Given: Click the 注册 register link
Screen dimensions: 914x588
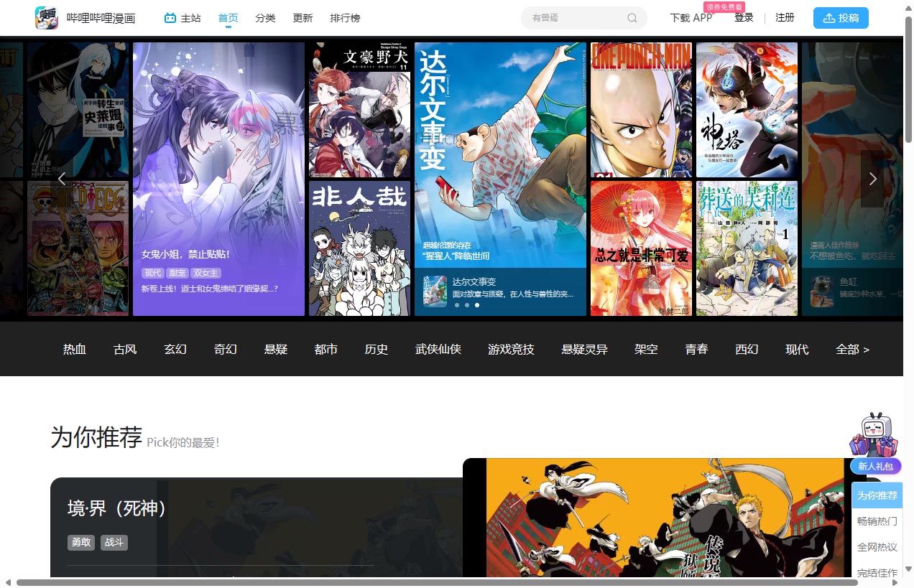Looking at the screenshot, I should pyautogui.click(x=785, y=18).
